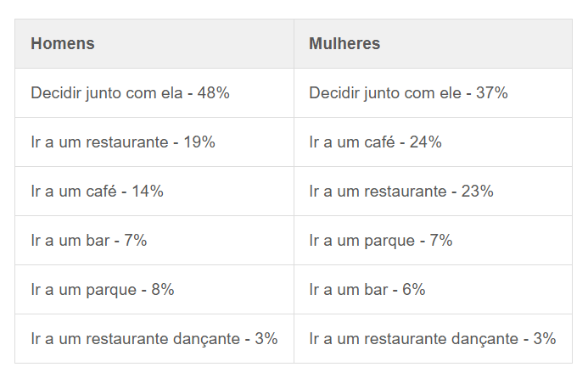Select the "Decidir junto com ele - 37%" cell
This screenshot has height=378, width=588.
pyautogui.click(x=408, y=93)
